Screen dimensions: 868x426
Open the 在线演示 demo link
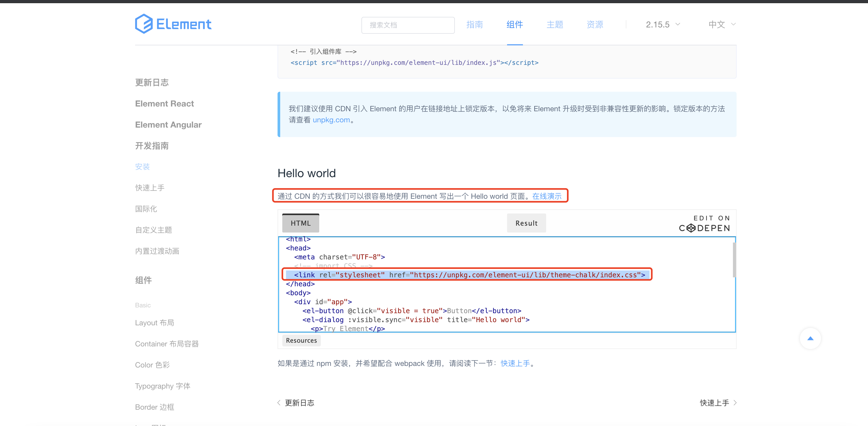click(547, 196)
